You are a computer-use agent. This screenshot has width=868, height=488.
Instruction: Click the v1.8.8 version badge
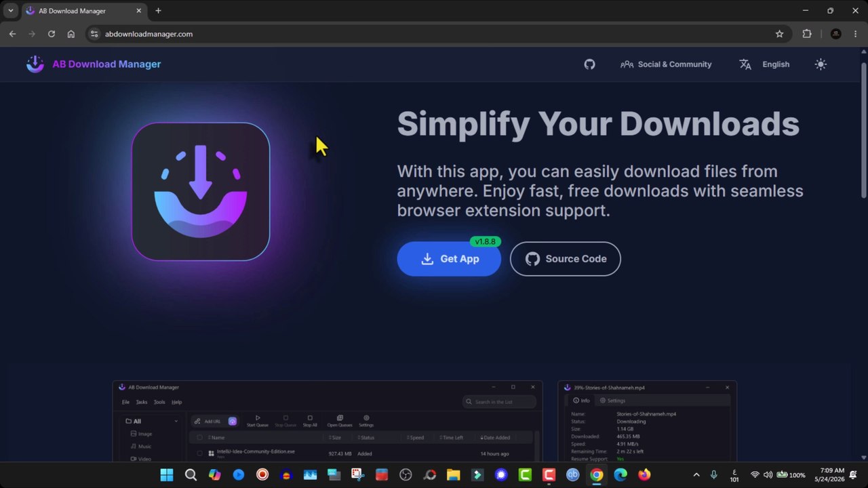[485, 241]
